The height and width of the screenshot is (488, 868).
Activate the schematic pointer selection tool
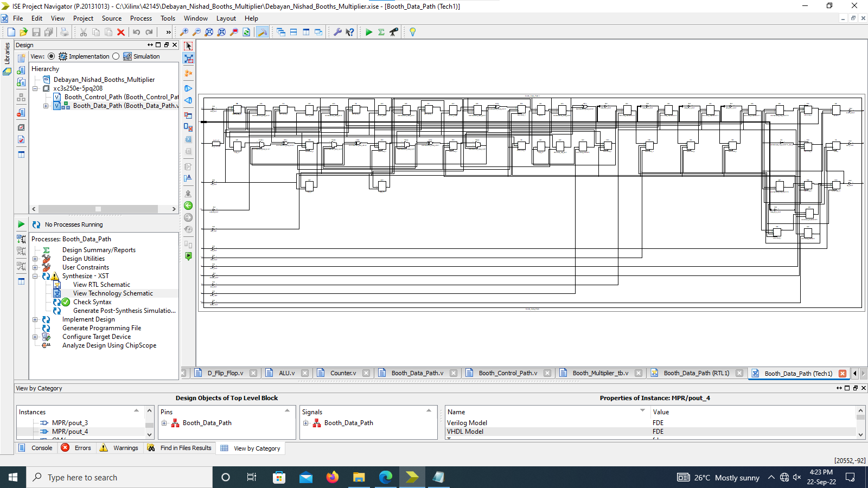click(x=188, y=46)
